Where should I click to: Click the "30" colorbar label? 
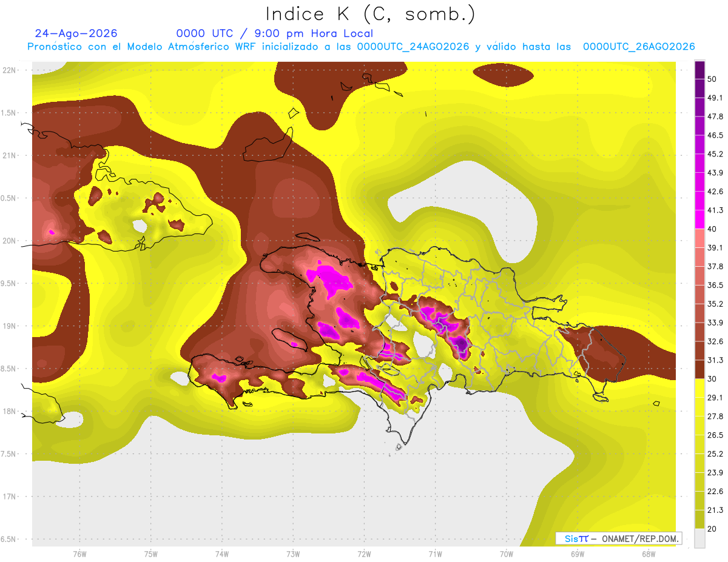[x=712, y=379]
